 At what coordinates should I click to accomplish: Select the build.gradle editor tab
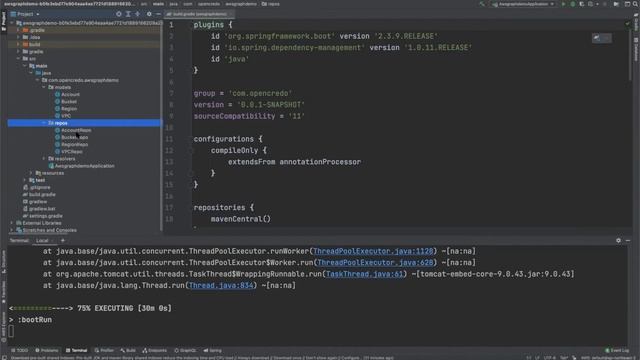pyautogui.click(x=199, y=14)
